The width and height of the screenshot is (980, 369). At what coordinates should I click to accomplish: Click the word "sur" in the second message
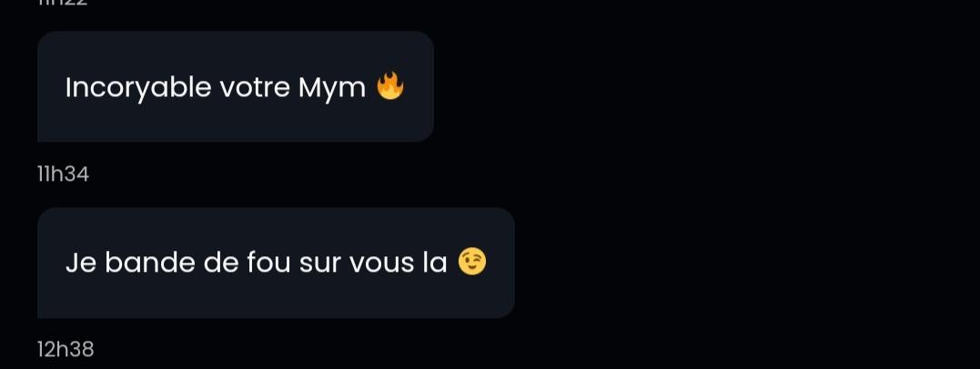pos(319,264)
